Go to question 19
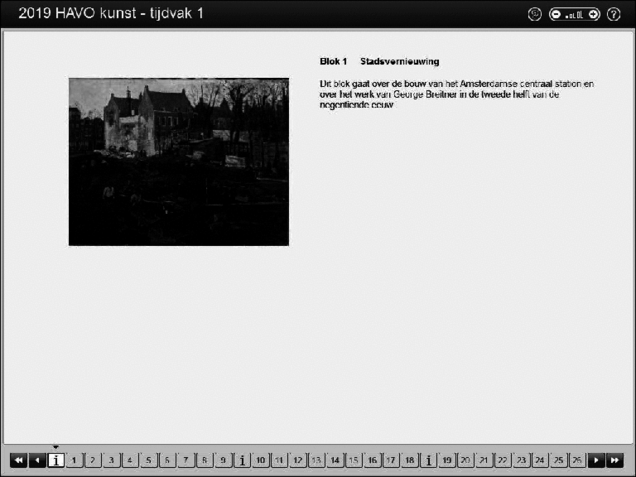Image resolution: width=636 pixels, height=477 pixels. pos(447,460)
